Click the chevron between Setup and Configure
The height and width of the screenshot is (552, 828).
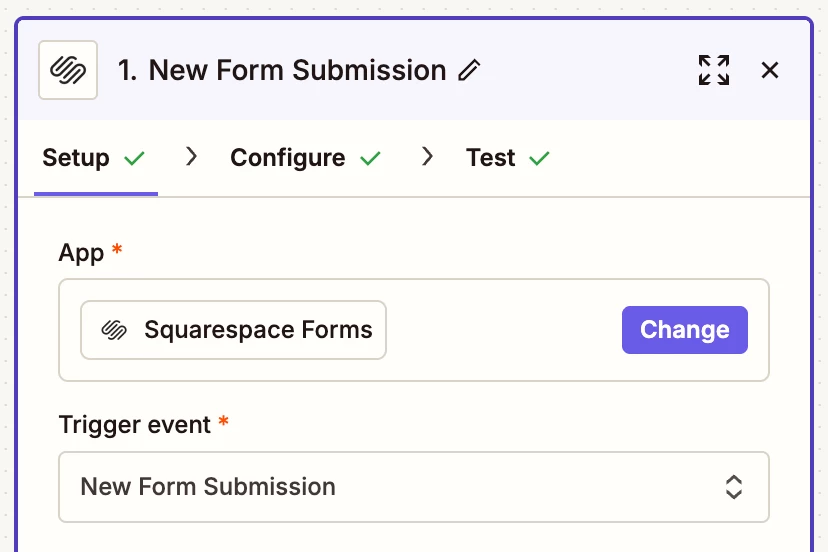193,157
